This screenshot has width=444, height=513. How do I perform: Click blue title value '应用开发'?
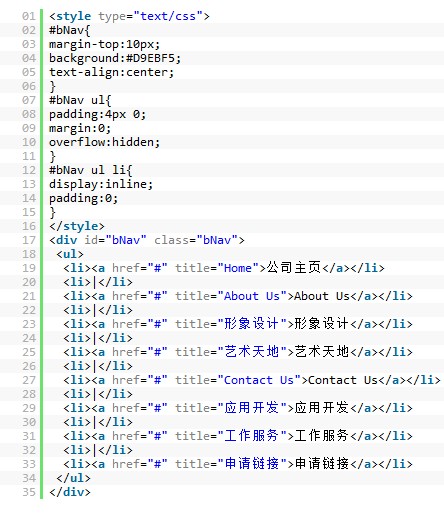pos(251,408)
